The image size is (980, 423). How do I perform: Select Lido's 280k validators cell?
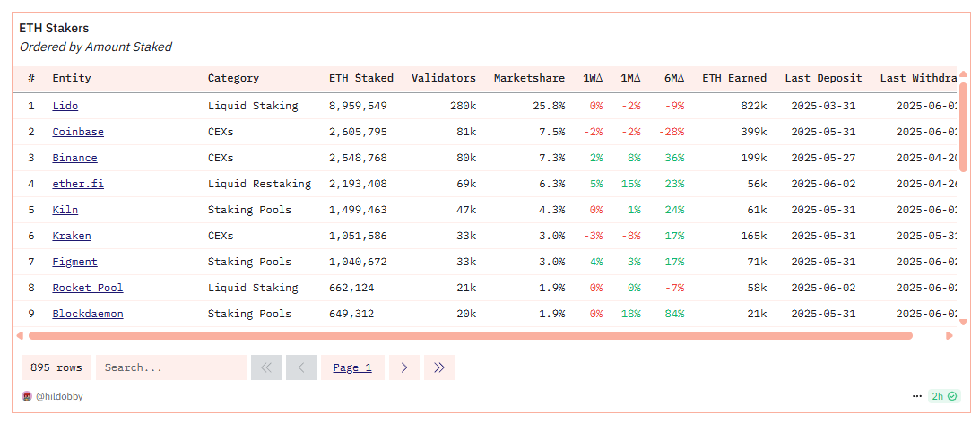tap(464, 107)
